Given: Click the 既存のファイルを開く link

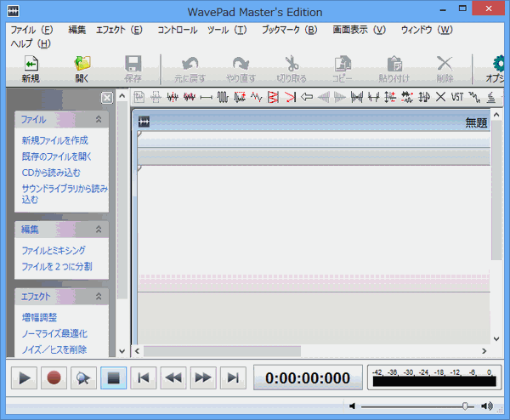Looking at the screenshot, I should point(57,156).
